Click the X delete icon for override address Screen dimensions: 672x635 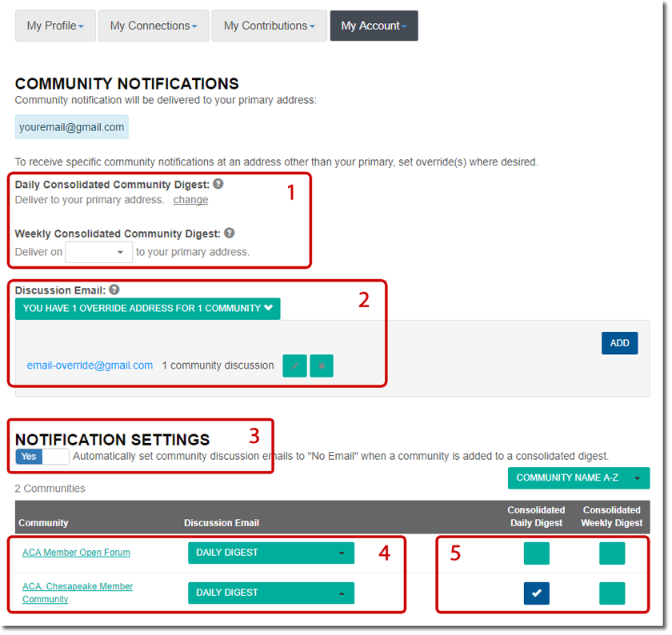tap(322, 365)
